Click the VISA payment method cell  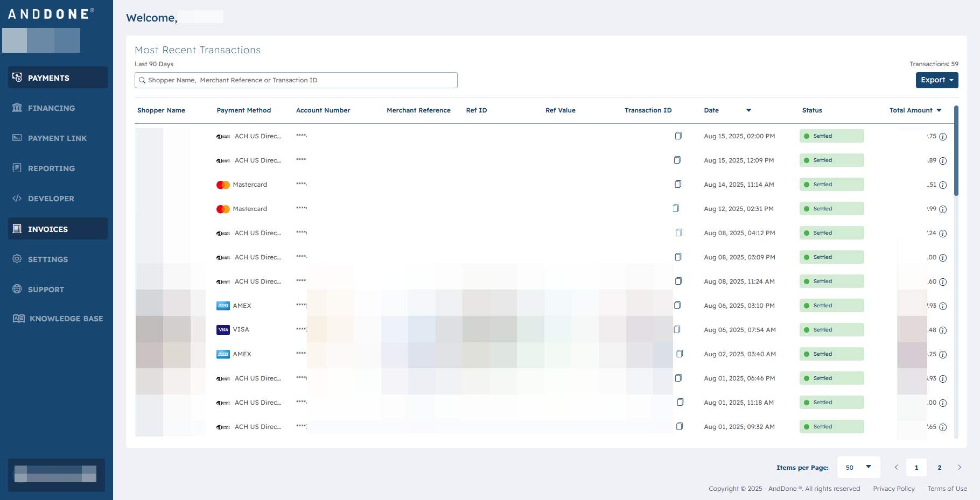pyautogui.click(x=233, y=329)
